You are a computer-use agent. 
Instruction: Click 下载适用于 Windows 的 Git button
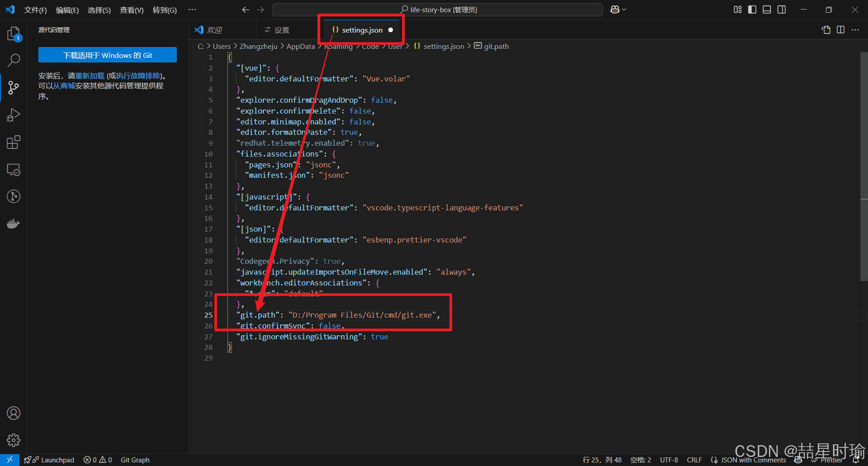point(108,55)
